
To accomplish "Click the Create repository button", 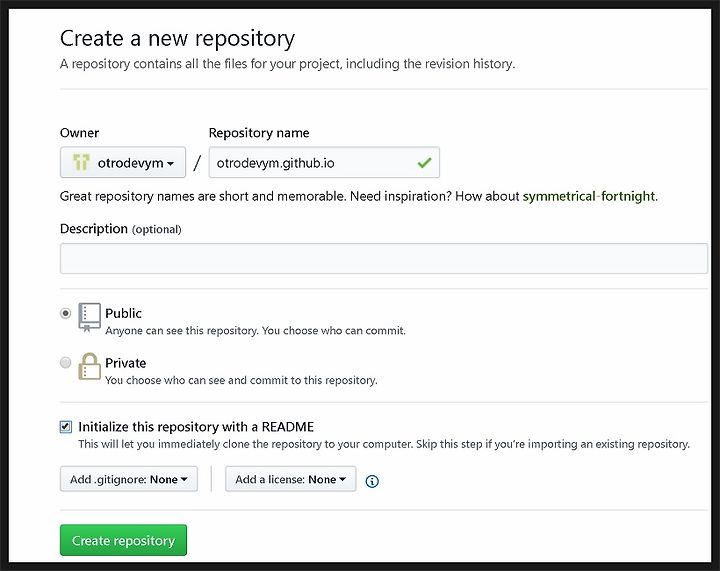I will 123,540.
